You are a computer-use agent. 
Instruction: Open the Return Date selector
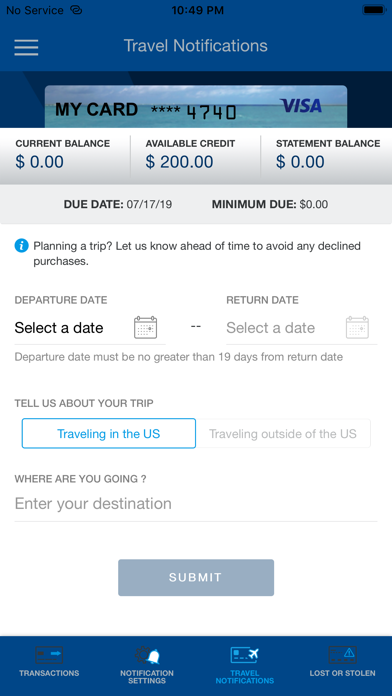(x=302, y=328)
